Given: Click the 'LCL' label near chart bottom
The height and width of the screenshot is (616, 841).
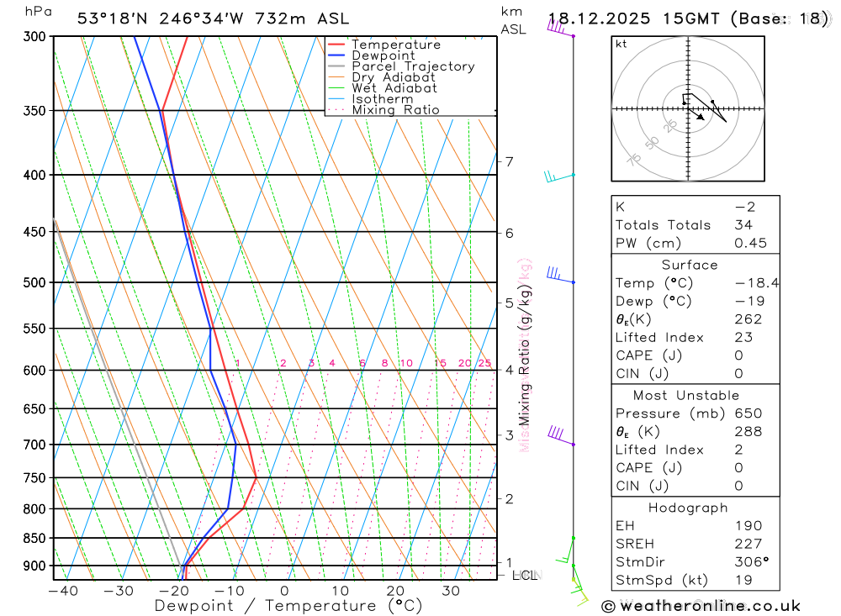Looking at the screenshot, I should click(x=525, y=576).
